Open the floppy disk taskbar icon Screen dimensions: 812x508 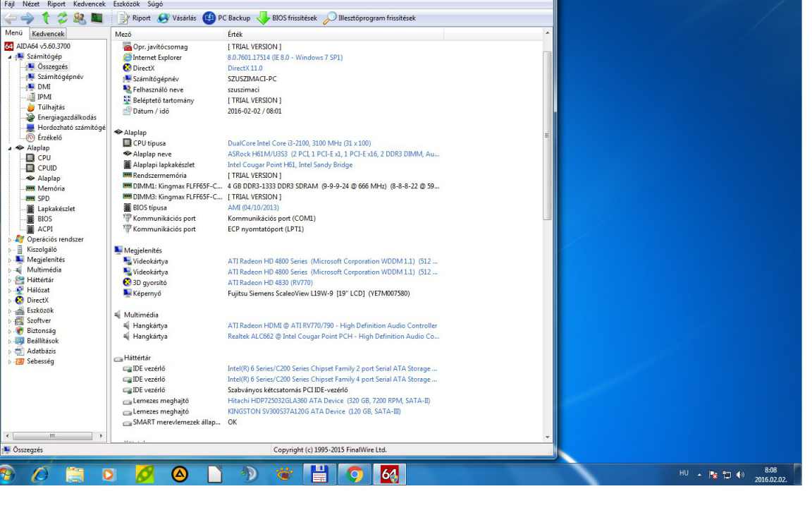[319, 474]
